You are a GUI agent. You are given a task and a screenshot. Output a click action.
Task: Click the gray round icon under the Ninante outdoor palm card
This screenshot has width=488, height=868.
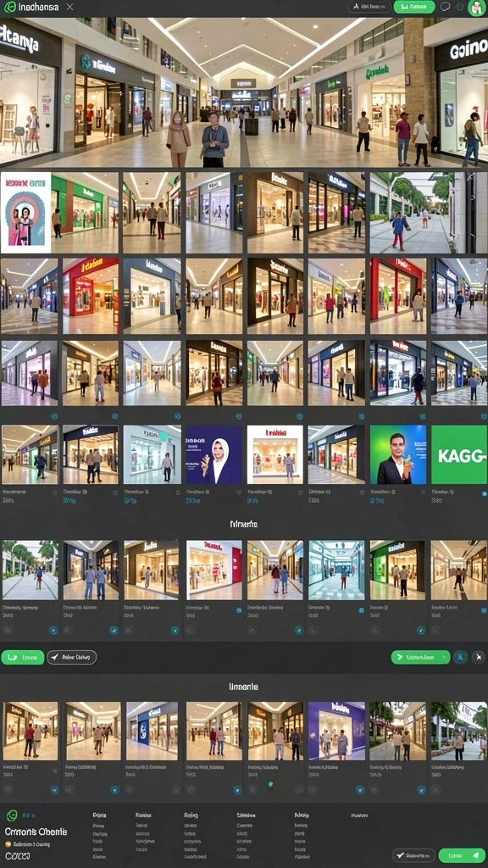tap(8, 630)
